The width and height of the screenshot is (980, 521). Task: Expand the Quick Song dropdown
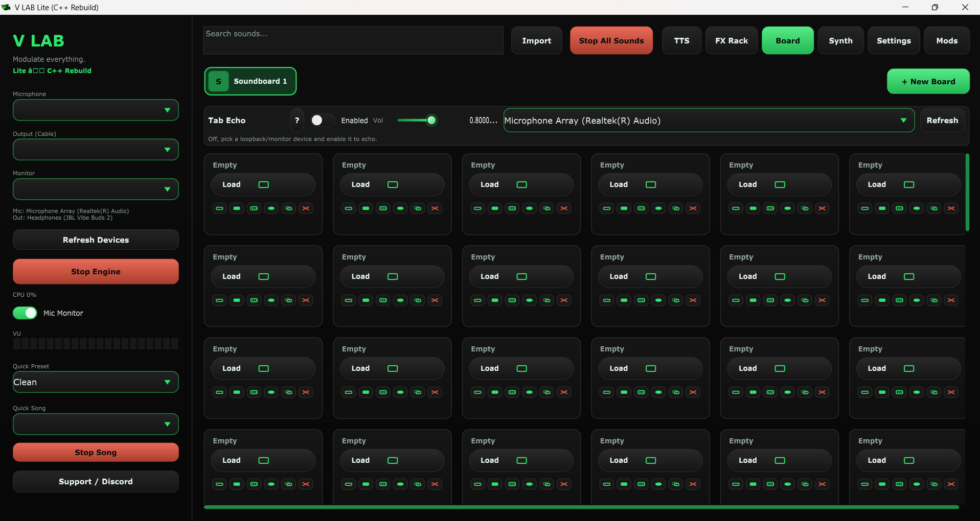click(x=96, y=424)
